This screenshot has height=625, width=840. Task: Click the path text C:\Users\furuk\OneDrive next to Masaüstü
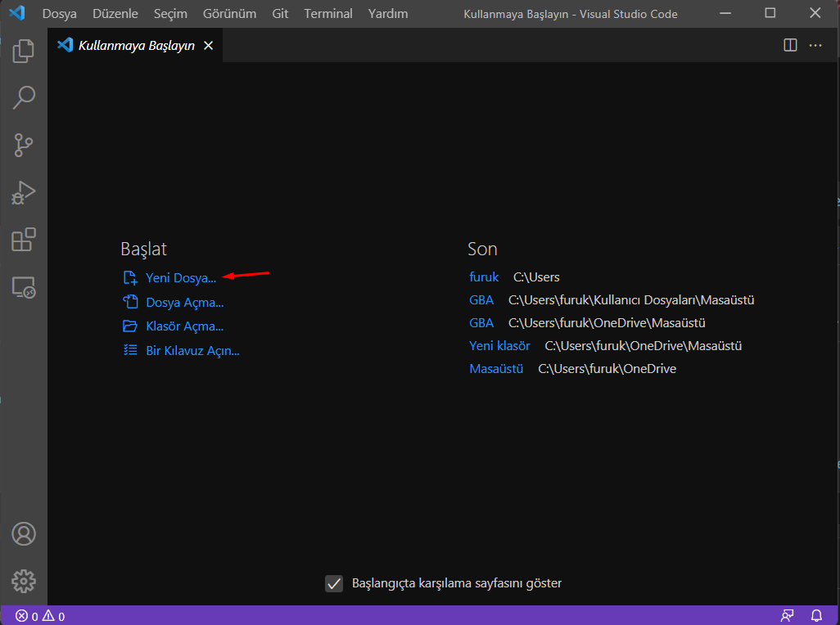pyautogui.click(x=607, y=369)
